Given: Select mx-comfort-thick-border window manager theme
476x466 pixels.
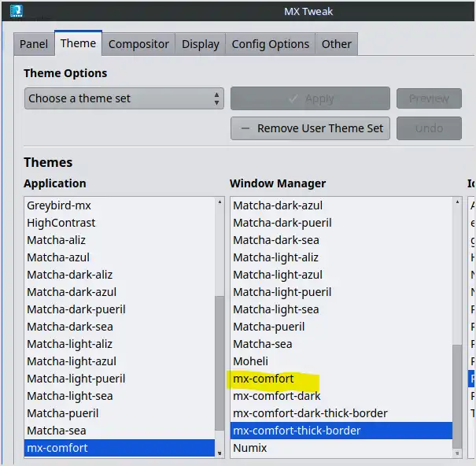Looking at the screenshot, I should tap(341, 431).
